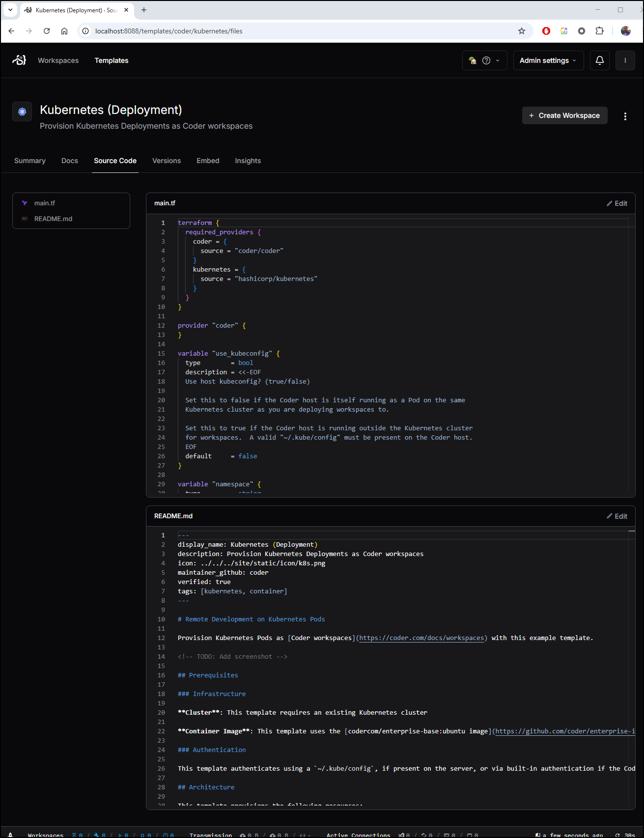This screenshot has height=838, width=644.
Task: Go back in browser history
Action: click(11, 31)
